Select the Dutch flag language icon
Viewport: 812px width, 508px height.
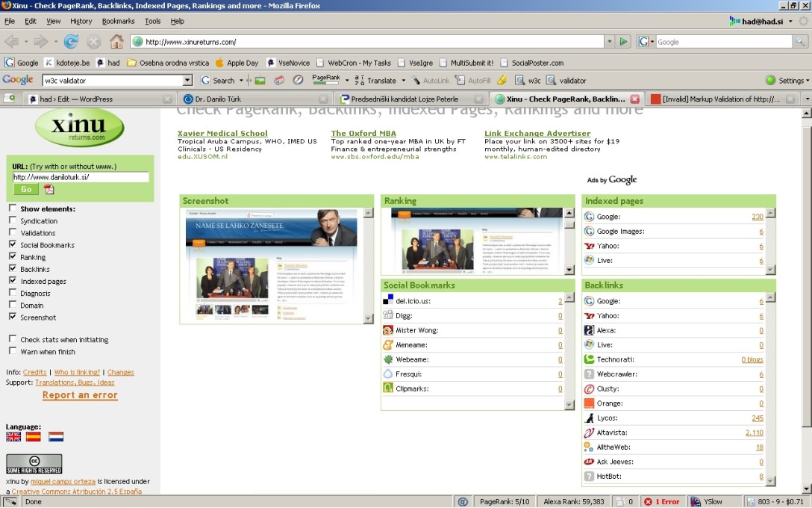56,436
